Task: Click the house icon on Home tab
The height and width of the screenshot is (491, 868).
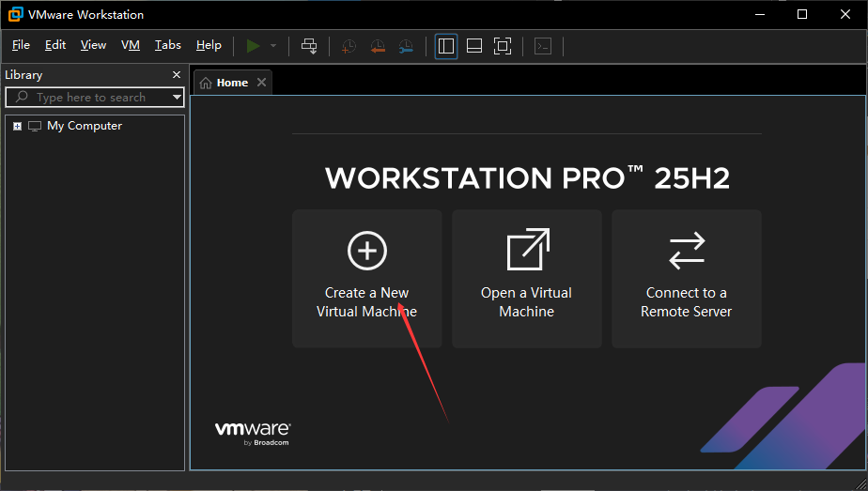Action: pyautogui.click(x=206, y=83)
